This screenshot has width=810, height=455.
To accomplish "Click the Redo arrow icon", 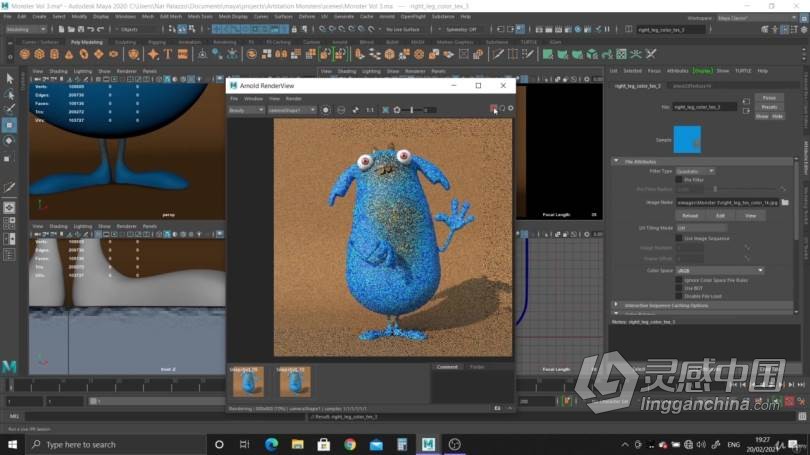I will pyautogui.click(x=100, y=29).
